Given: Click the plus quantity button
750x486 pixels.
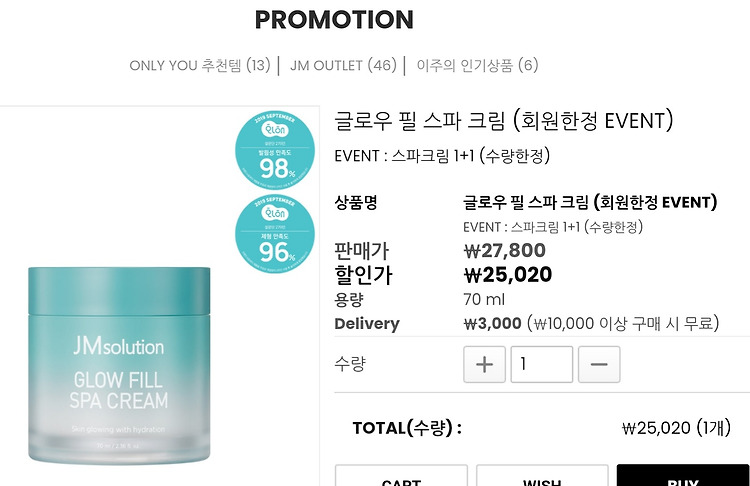Looking at the screenshot, I should (x=484, y=364).
